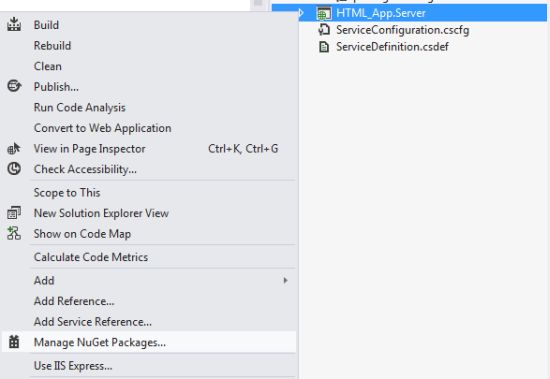Open Manage NuGet Packages...

click(x=149, y=342)
